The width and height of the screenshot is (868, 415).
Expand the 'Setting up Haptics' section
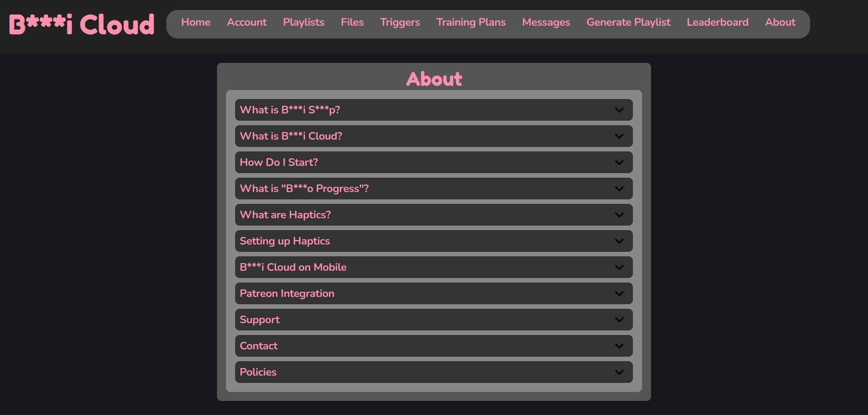pyautogui.click(x=434, y=241)
